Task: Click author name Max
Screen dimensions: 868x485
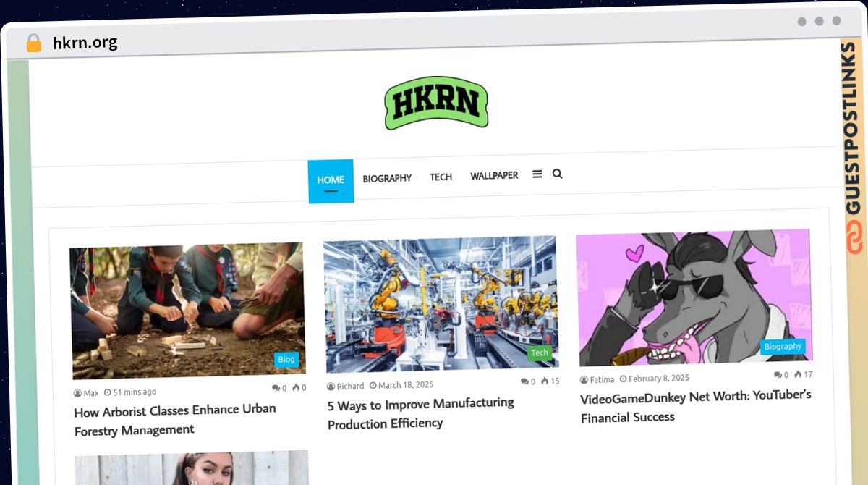Action: (91, 393)
